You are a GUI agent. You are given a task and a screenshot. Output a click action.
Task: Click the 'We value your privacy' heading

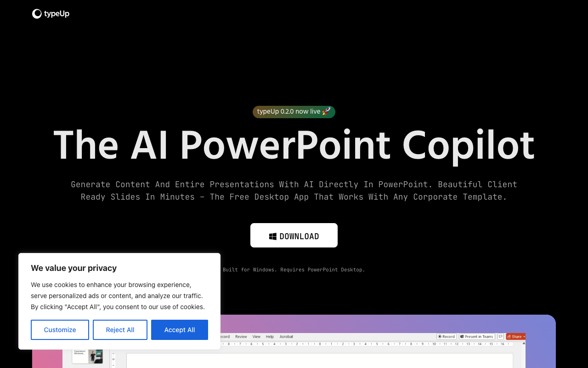click(74, 268)
